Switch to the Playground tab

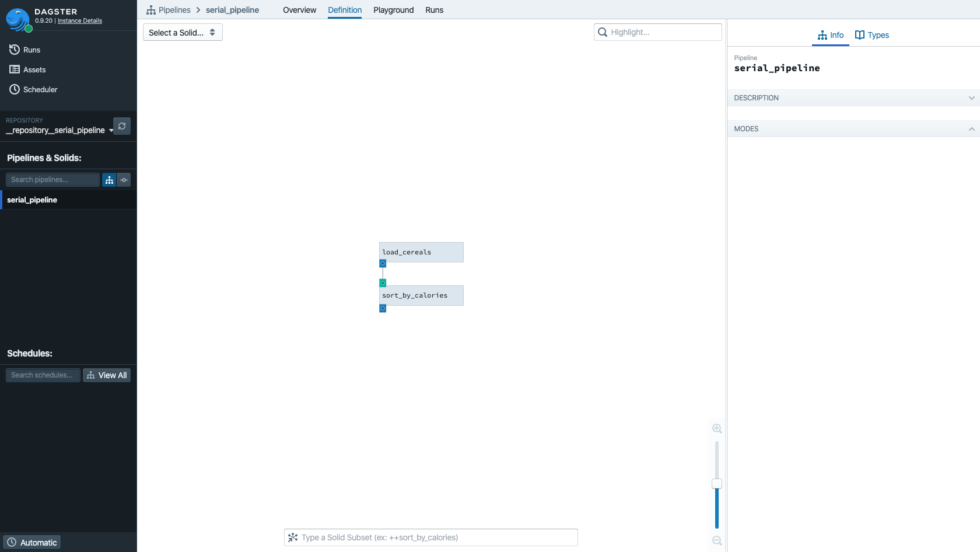394,10
